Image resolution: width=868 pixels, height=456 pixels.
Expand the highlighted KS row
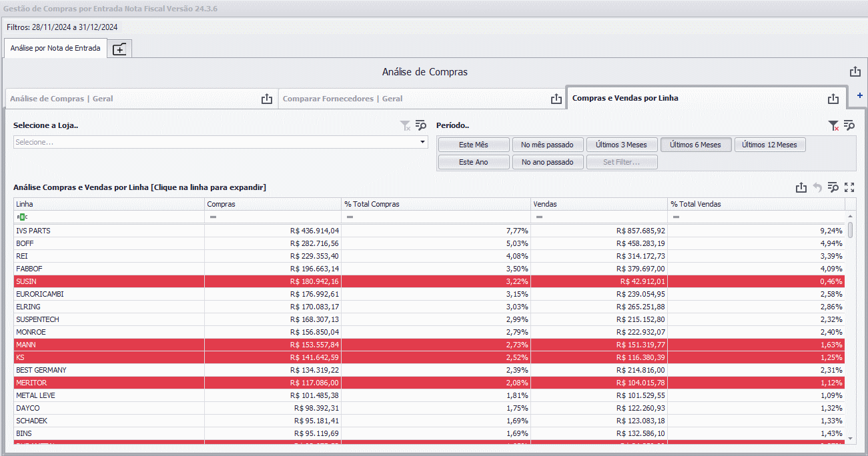pyautogui.click(x=430, y=357)
